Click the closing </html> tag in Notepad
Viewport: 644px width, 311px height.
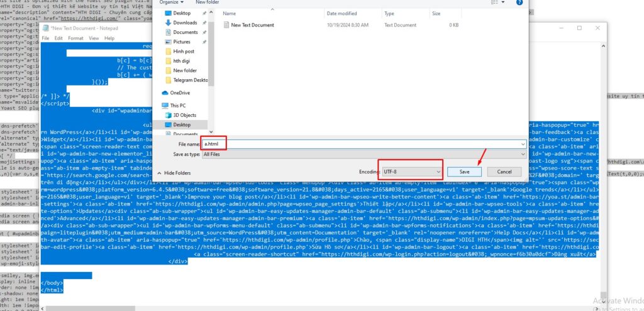click(52, 290)
